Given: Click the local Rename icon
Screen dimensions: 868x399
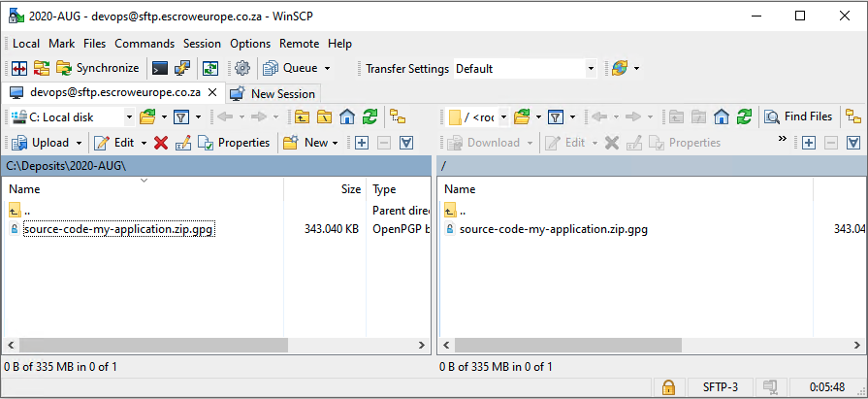Looking at the screenshot, I should pos(183,143).
